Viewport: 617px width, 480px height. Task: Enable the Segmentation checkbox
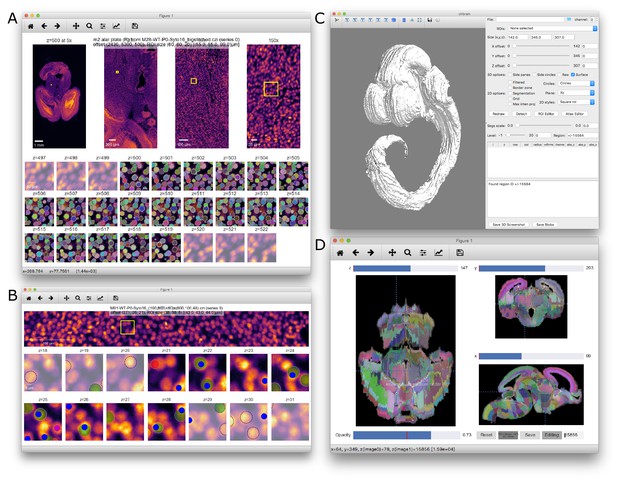[x=510, y=93]
